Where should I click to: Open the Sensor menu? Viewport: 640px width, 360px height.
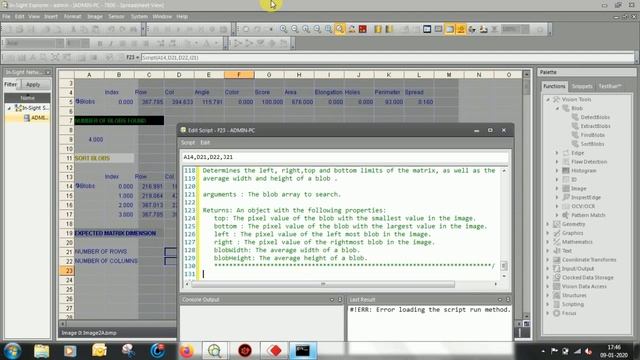click(x=116, y=16)
